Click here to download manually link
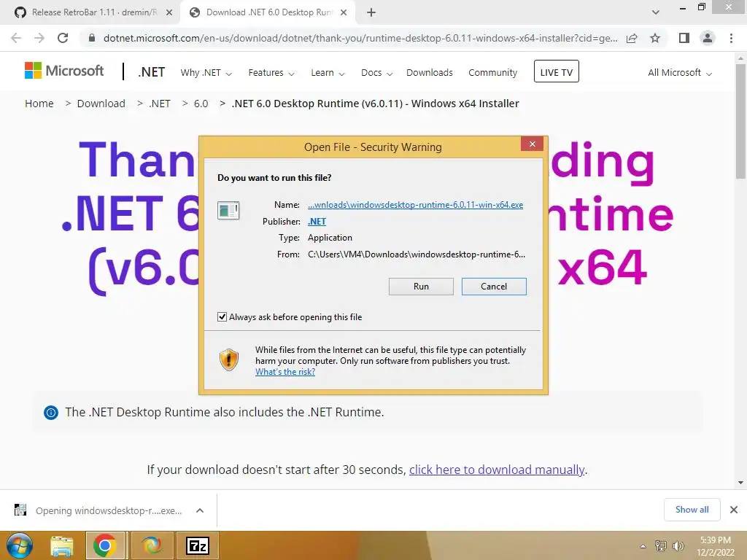This screenshot has height=560, width=747. click(x=496, y=470)
